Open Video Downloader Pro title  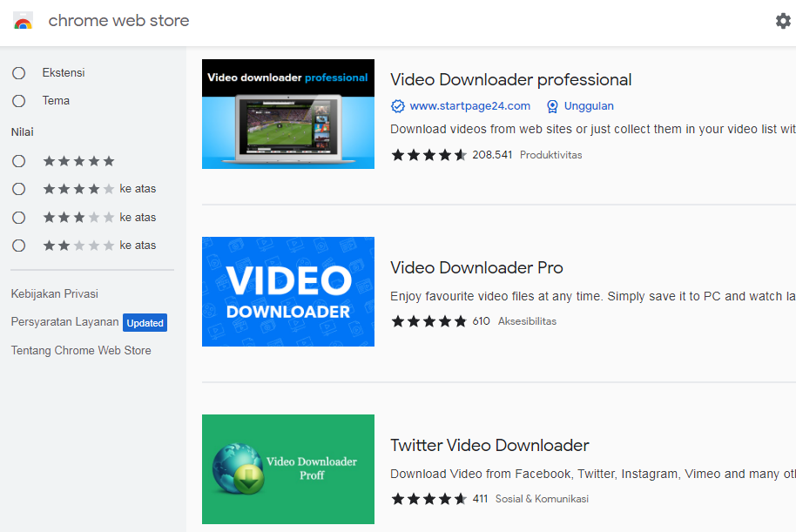pyautogui.click(x=476, y=267)
